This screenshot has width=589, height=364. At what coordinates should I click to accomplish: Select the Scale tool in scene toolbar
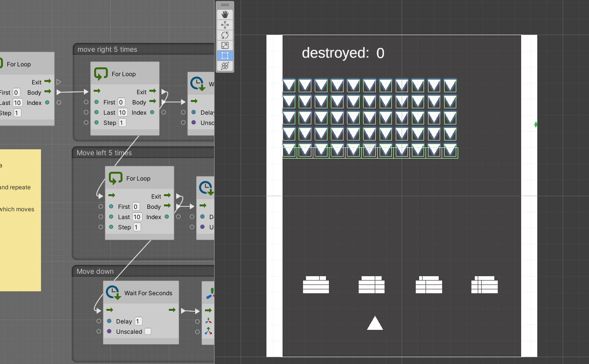click(x=225, y=45)
